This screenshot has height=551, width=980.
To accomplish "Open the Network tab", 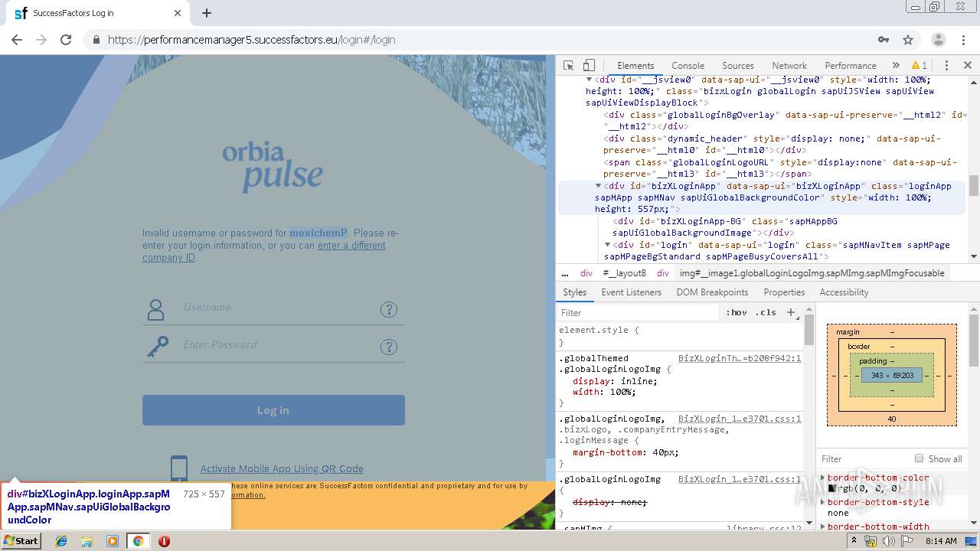I will [789, 66].
